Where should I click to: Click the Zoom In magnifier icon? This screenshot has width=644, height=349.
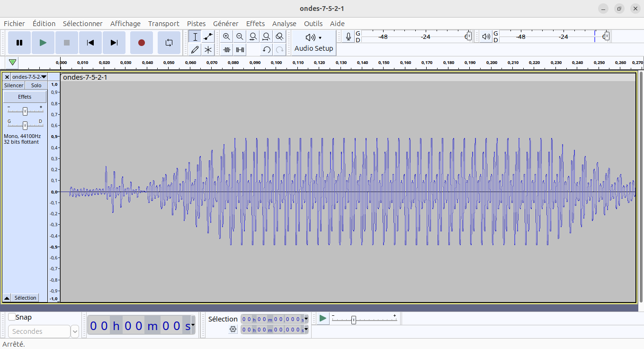227,37
